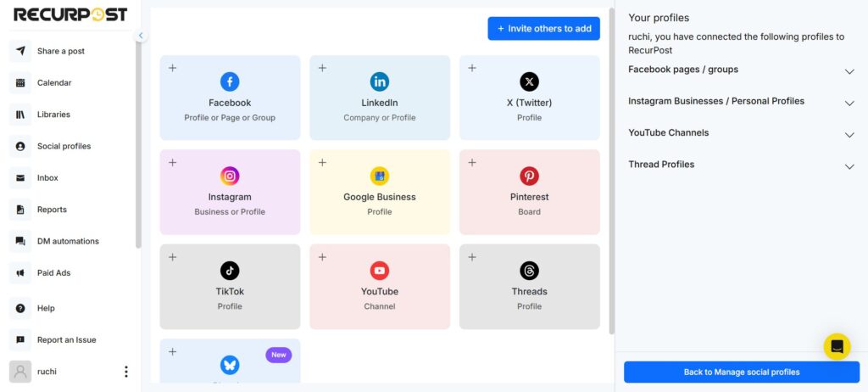Click Back to Manage social profiles button
The height and width of the screenshot is (392, 868).
tap(742, 372)
